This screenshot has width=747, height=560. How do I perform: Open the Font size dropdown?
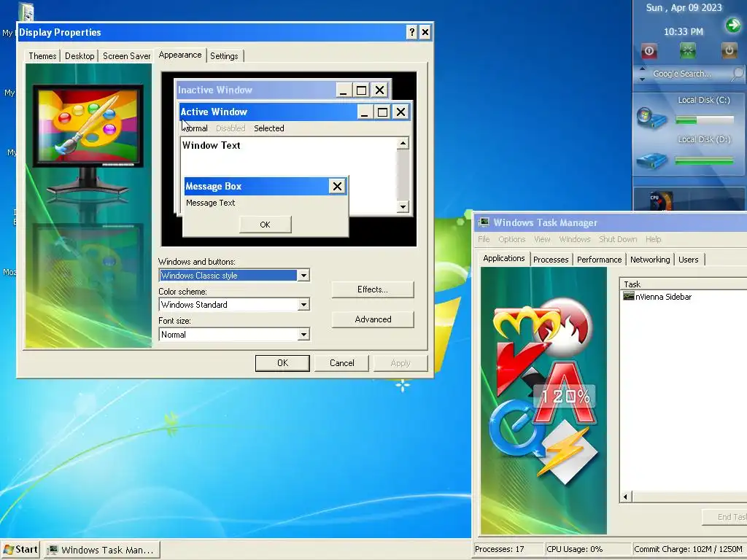click(x=303, y=335)
